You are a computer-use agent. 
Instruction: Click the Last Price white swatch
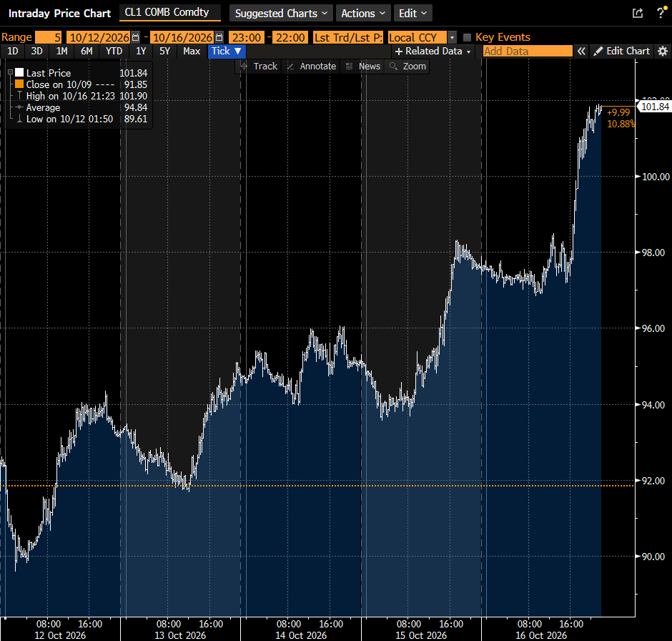[x=19, y=72]
